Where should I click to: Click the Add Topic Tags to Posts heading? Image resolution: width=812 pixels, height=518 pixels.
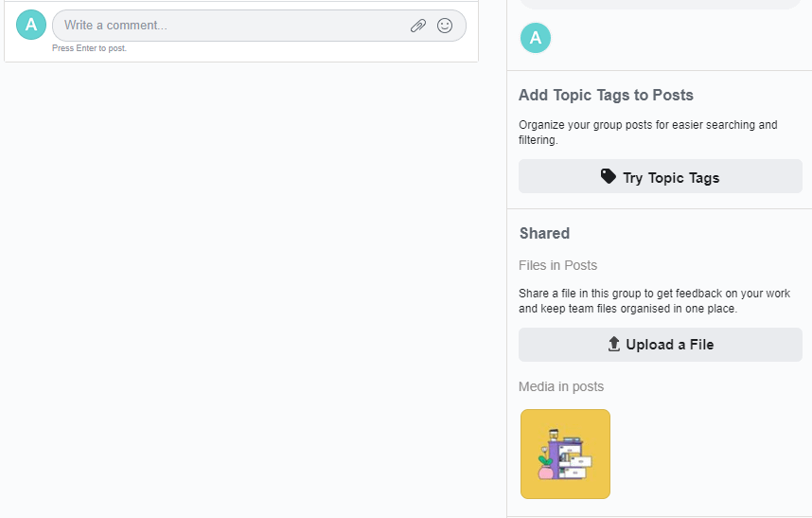606,95
